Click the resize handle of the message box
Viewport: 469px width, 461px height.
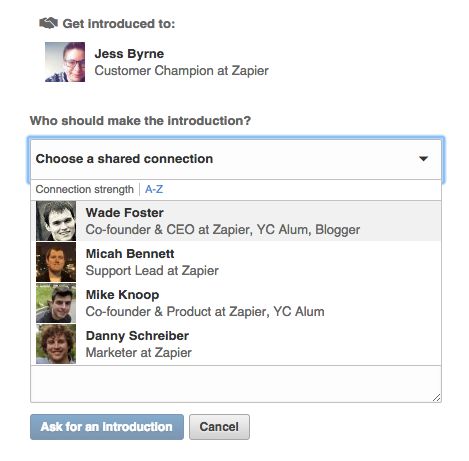436,398
